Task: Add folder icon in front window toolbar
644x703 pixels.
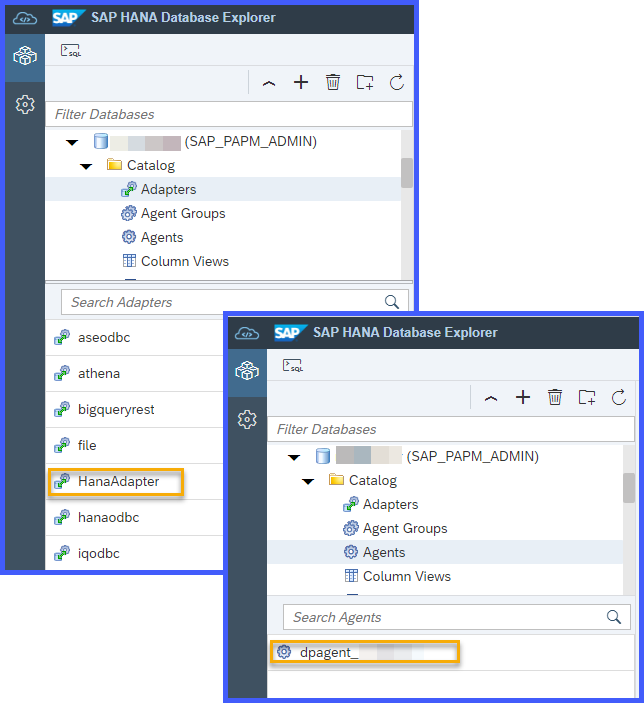Action: pos(587,397)
